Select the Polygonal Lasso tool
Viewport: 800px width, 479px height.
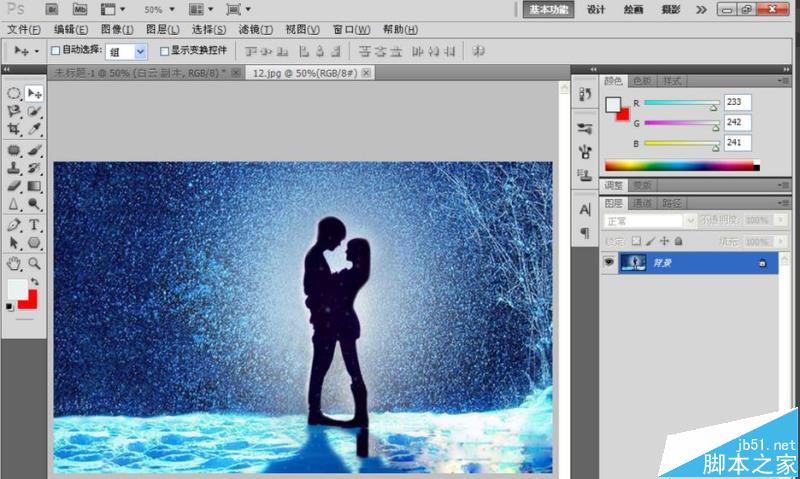click(x=14, y=111)
